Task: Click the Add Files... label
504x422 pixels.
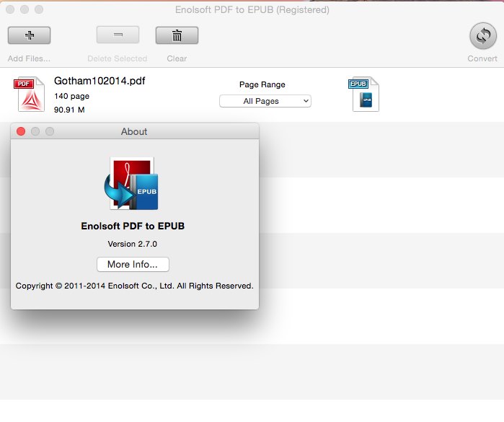Action: coord(29,58)
